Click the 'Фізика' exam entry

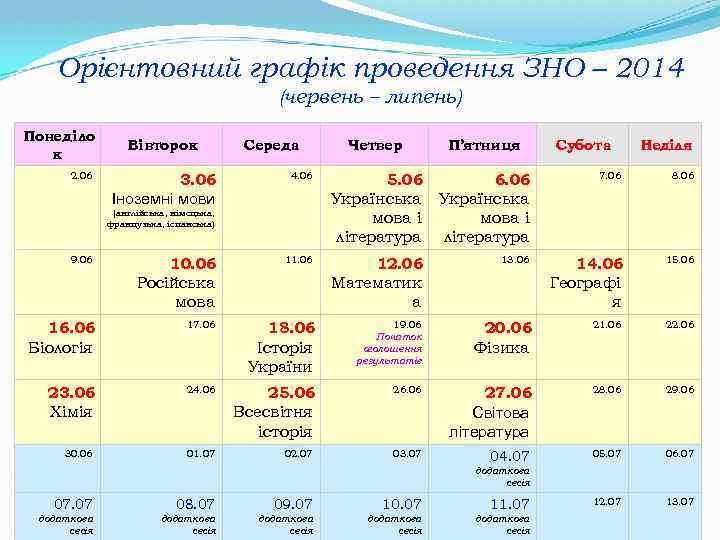(501, 348)
